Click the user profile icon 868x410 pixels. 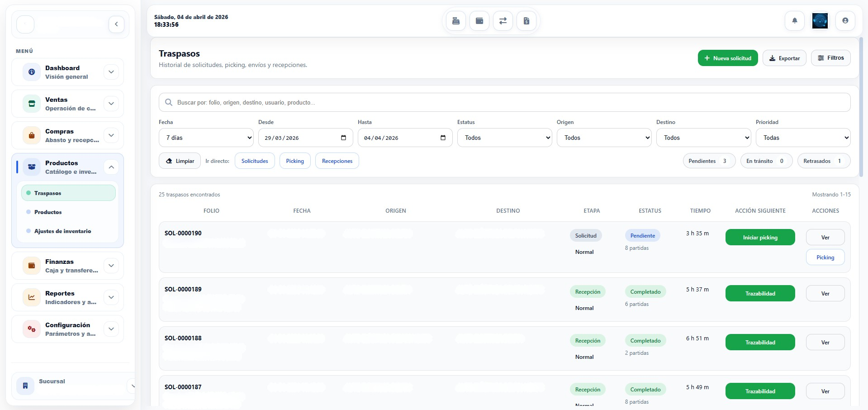click(x=845, y=21)
